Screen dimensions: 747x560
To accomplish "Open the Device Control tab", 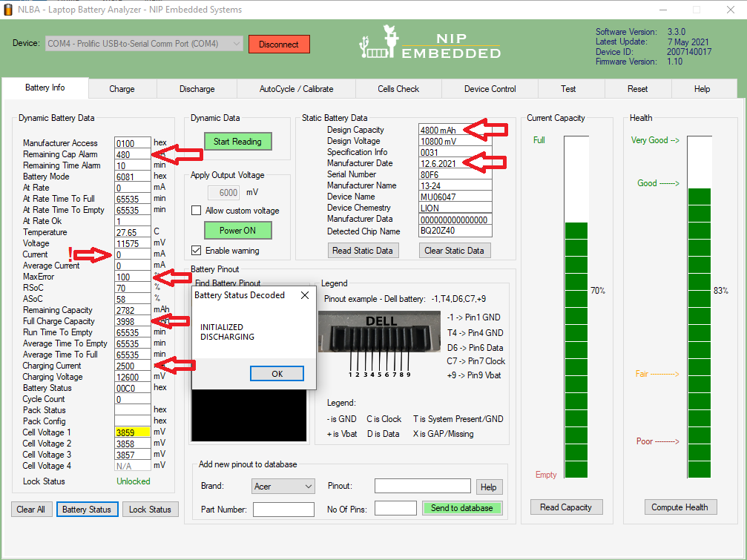I will 490,89.
